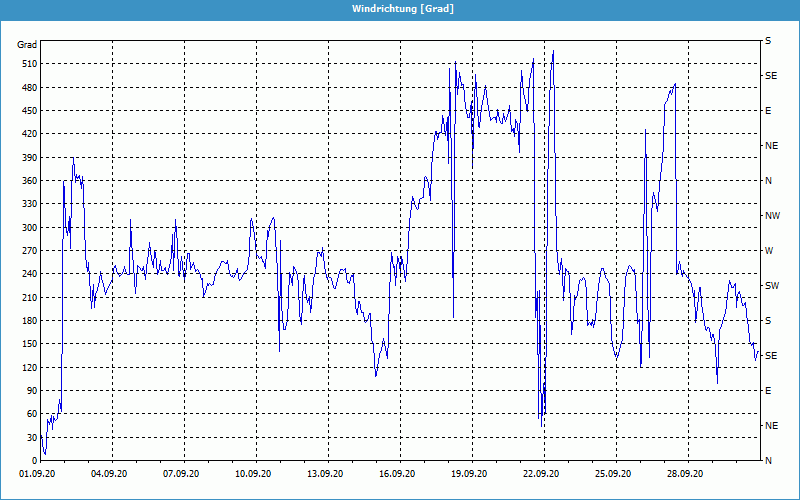Viewport: 800px width, 500px height.
Task: Select the 90 value on left axis
Action: coord(30,391)
